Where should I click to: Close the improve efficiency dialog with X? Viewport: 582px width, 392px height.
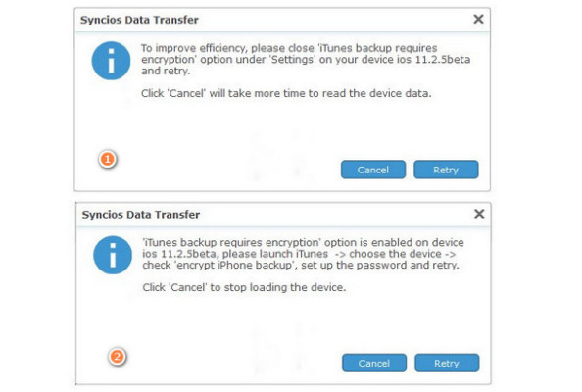[478, 19]
